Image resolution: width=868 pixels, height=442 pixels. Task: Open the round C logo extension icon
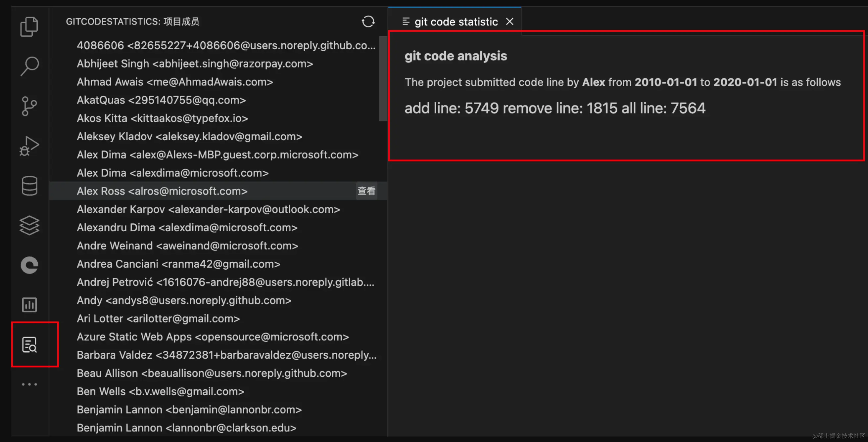29,265
